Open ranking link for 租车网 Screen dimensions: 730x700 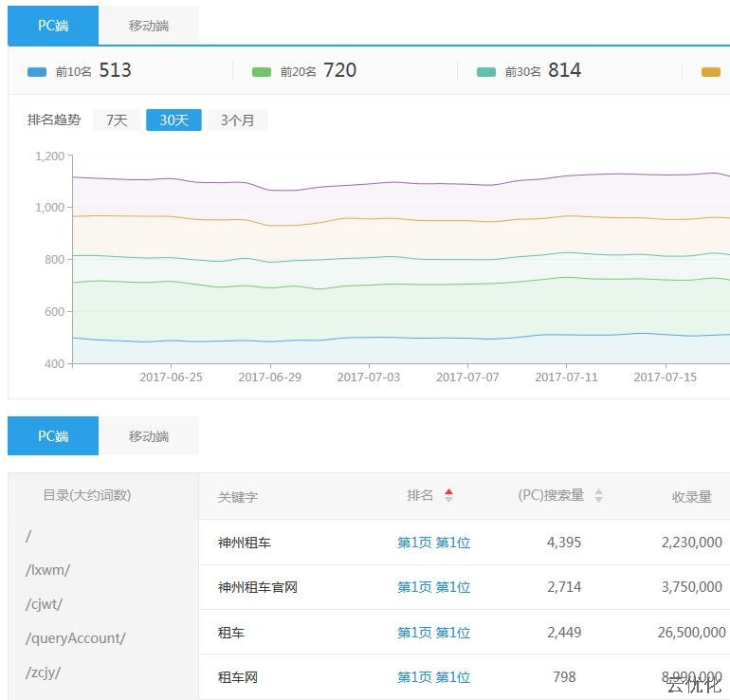(x=433, y=677)
